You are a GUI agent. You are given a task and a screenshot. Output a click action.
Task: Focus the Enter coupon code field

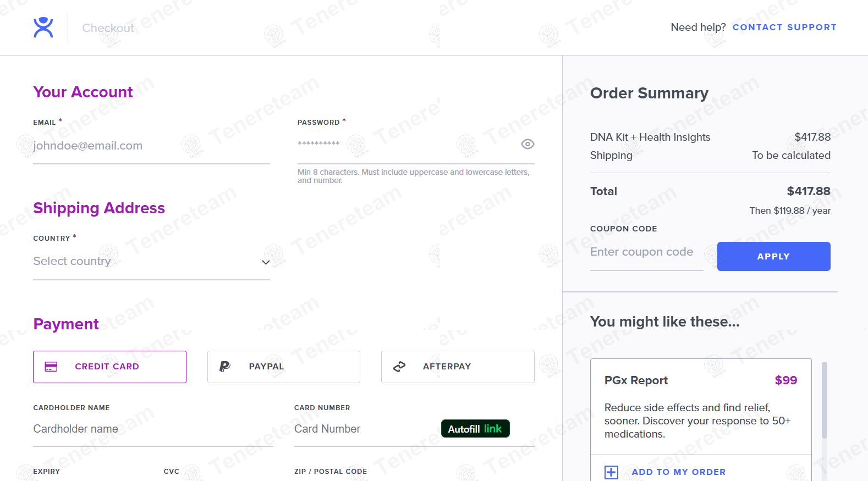(x=646, y=252)
